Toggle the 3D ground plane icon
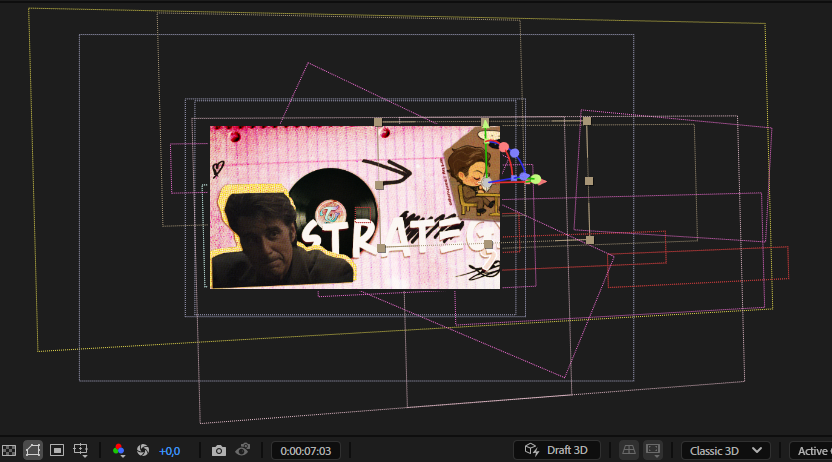Viewport: 832px width, 462px height. coord(629,450)
